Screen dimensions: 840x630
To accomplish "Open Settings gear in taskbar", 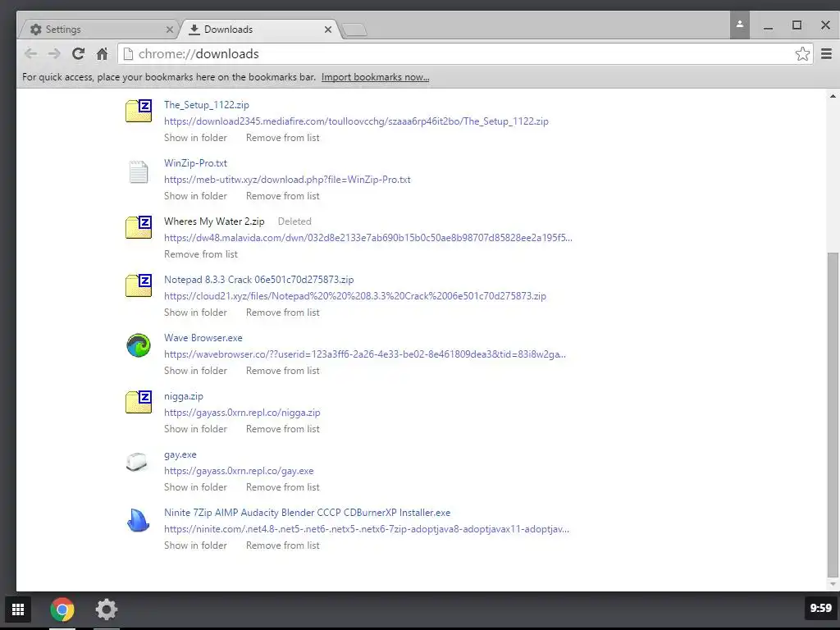I will pos(106,609).
